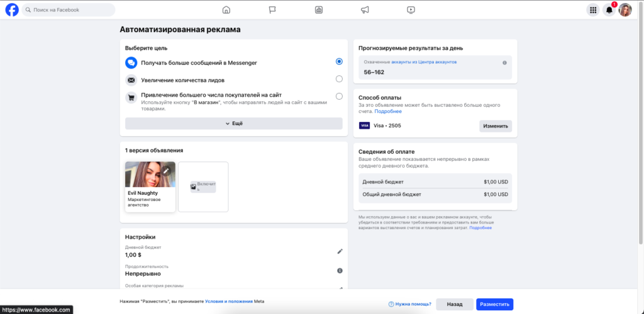
Task: Edit the ad creative with pencil icon
Action: click(x=166, y=171)
